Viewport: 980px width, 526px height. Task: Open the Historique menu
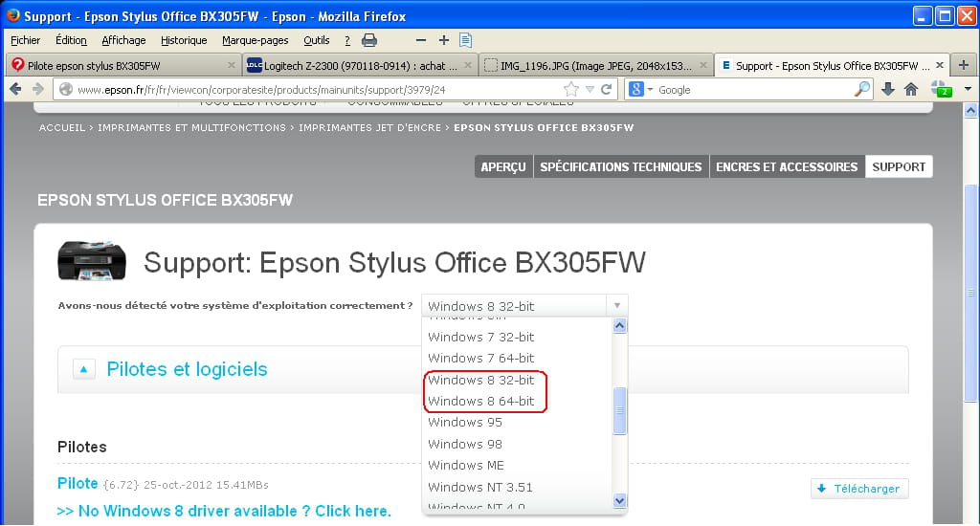(184, 40)
